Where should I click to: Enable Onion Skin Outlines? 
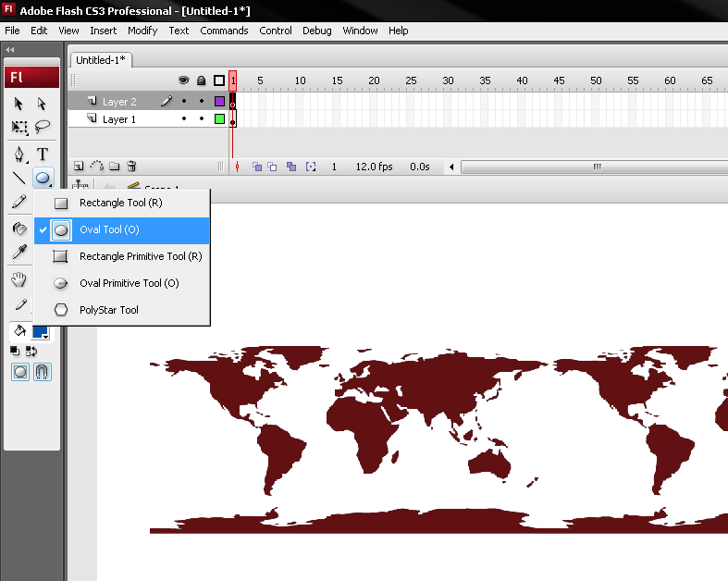[273, 167]
